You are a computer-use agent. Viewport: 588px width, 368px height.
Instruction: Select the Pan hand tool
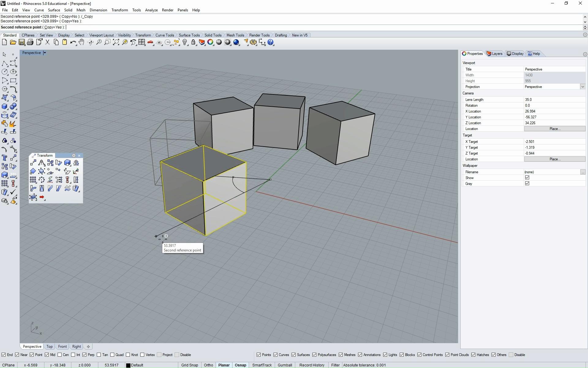pos(81,42)
